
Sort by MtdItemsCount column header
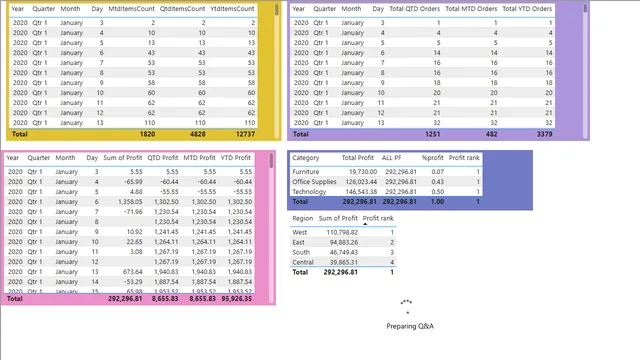click(131, 9)
